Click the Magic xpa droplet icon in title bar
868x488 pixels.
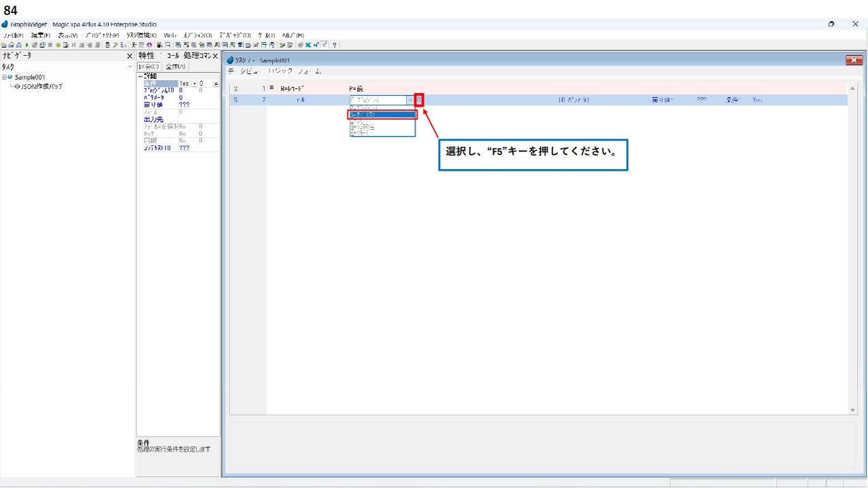[x=5, y=24]
